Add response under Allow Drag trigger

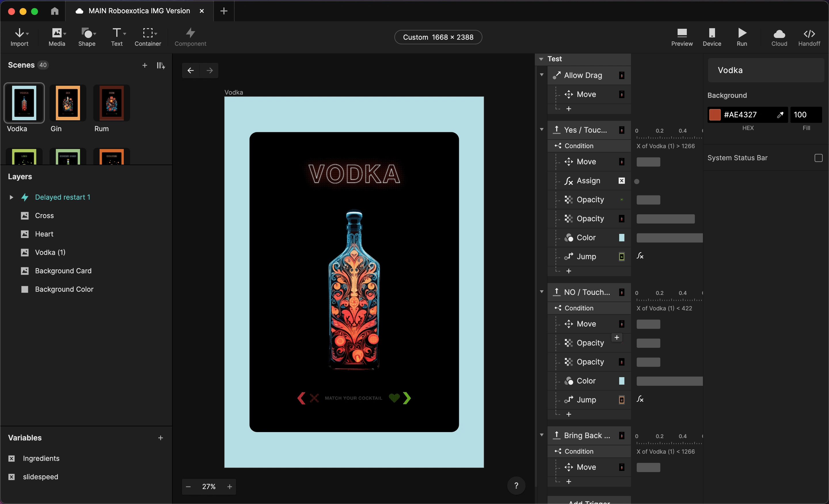coord(568,109)
